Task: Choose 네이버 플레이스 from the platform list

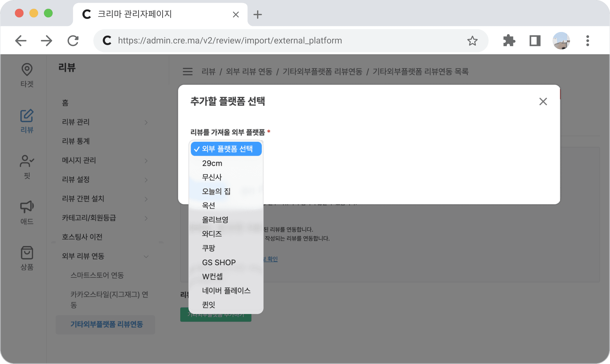Action: pos(226,291)
